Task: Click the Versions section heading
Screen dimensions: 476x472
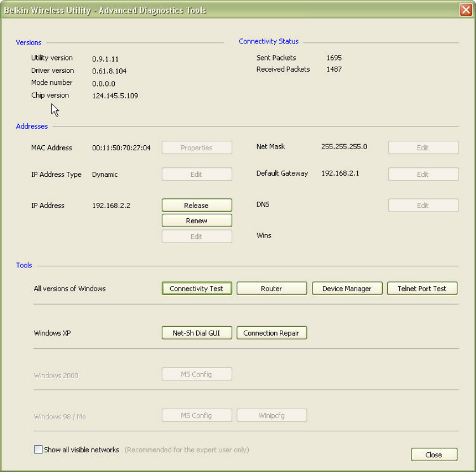Action: [28, 42]
